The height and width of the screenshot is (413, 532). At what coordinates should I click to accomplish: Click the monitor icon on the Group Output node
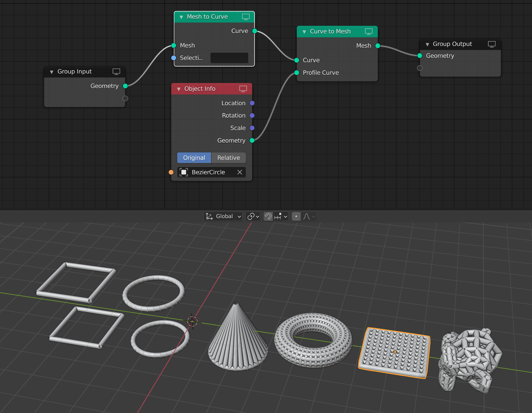492,44
